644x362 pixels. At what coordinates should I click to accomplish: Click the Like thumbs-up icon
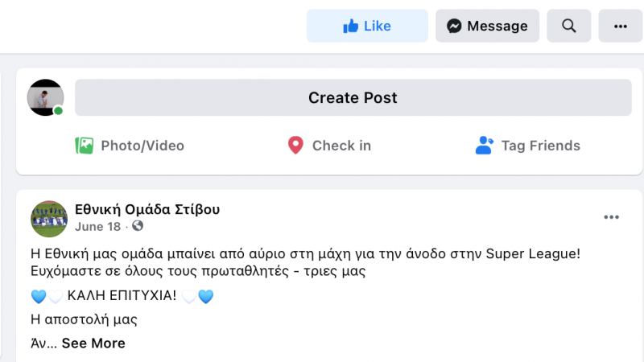pos(350,27)
